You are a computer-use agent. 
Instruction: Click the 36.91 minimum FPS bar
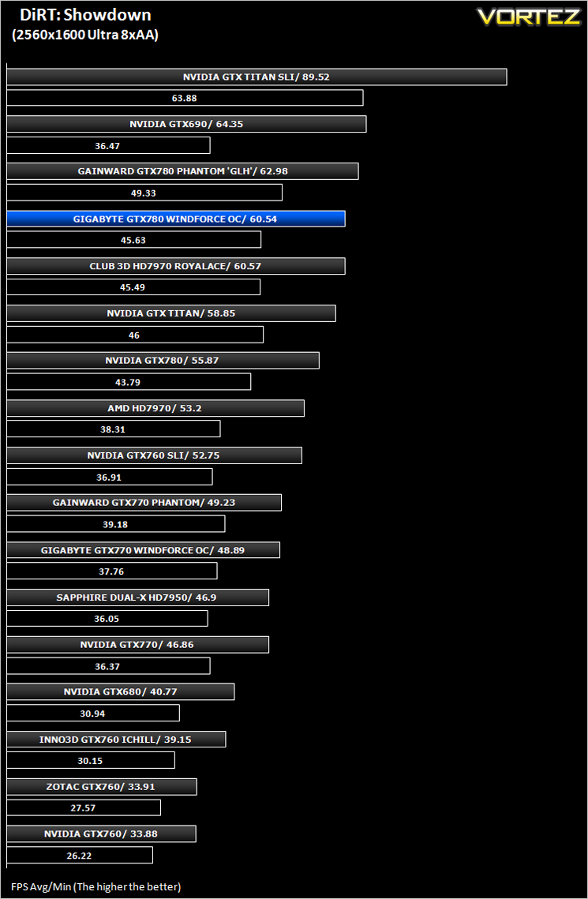(x=110, y=477)
